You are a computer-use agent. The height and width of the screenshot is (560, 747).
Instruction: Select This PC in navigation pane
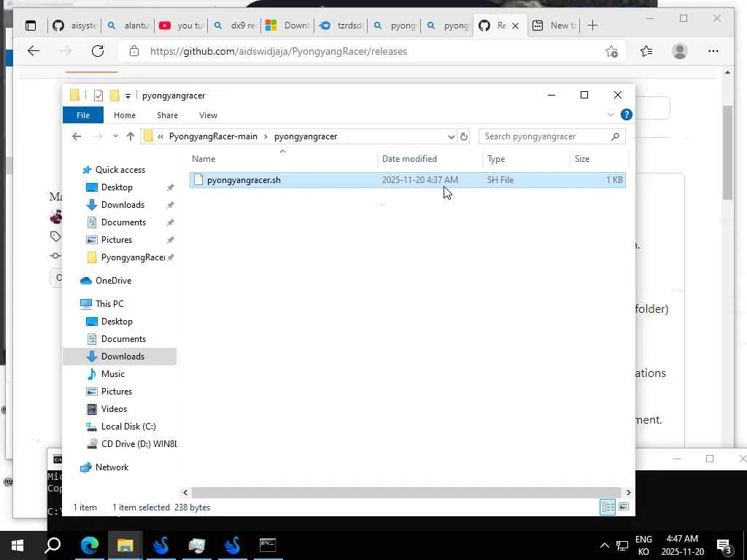[109, 304]
